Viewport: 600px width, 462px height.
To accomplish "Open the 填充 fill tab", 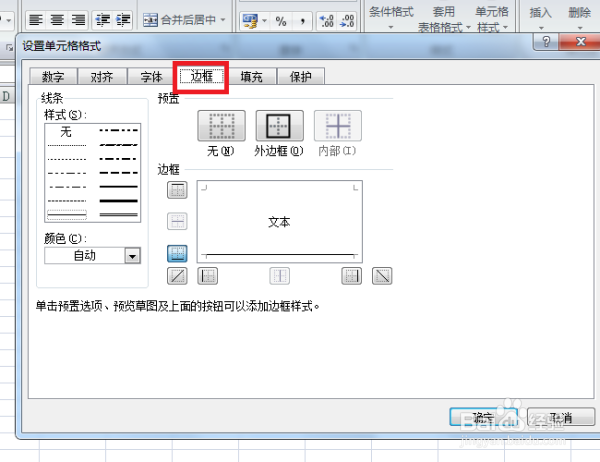I will click(x=251, y=77).
